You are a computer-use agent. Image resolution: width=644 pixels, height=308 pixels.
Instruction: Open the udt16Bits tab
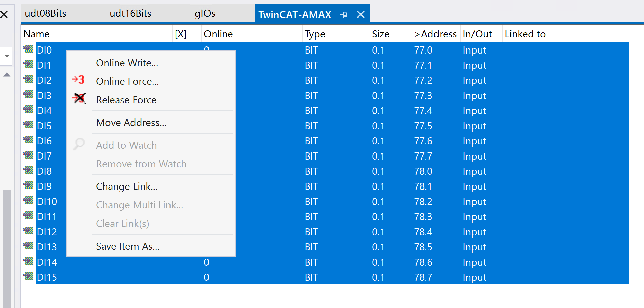click(130, 13)
